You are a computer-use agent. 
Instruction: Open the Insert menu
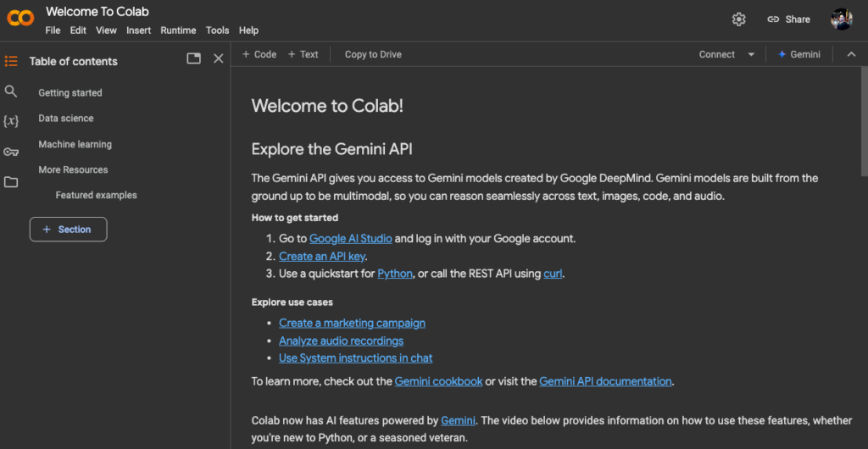pos(138,30)
